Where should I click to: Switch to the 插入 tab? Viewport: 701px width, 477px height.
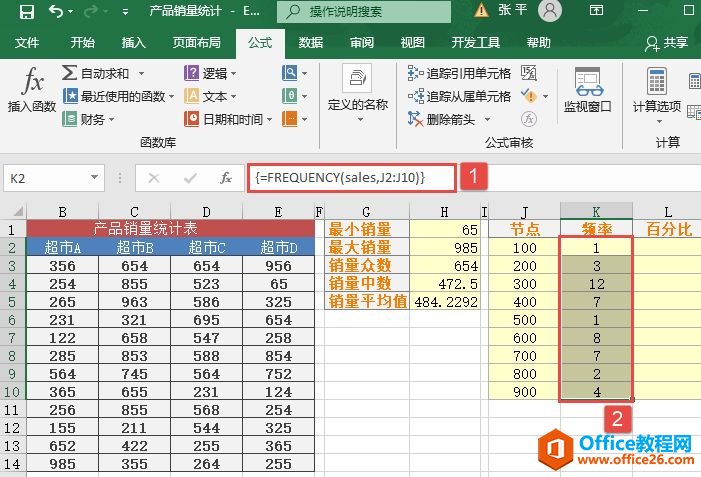point(133,43)
